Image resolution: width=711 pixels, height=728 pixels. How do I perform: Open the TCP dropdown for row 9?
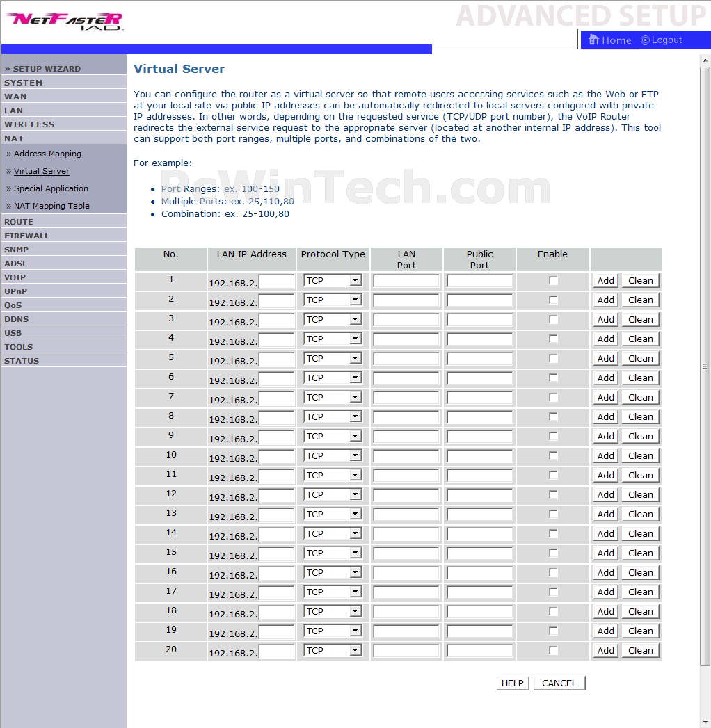pos(333,437)
